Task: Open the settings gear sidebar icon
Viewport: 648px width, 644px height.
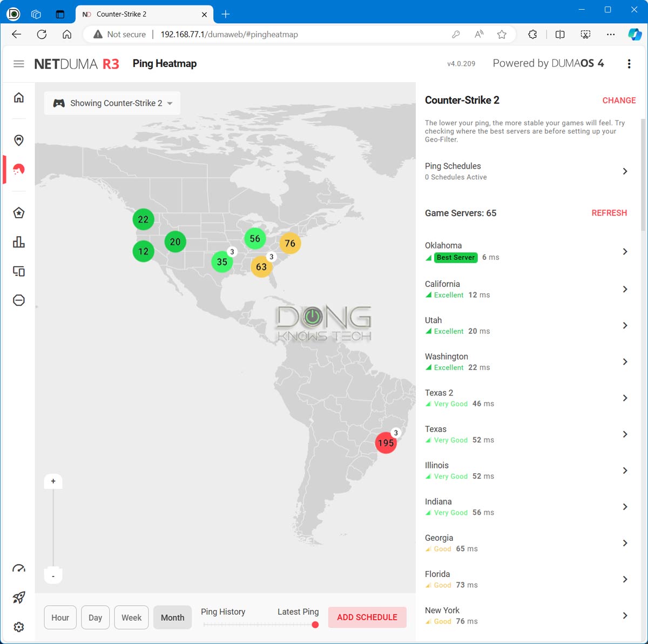Action: tap(19, 627)
